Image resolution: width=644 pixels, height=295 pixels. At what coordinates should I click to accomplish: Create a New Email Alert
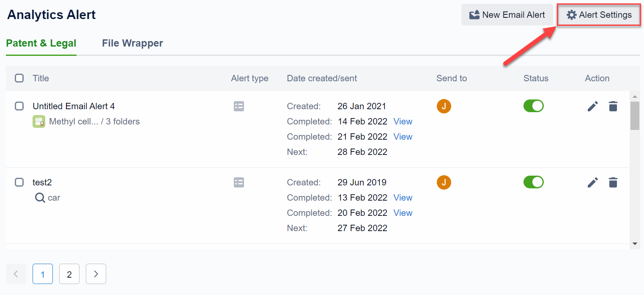click(x=507, y=15)
